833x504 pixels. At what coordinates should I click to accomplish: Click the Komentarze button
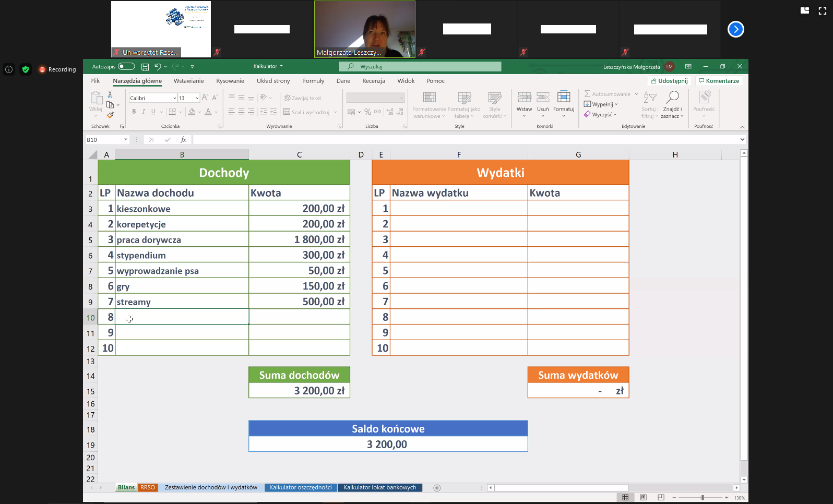point(719,81)
